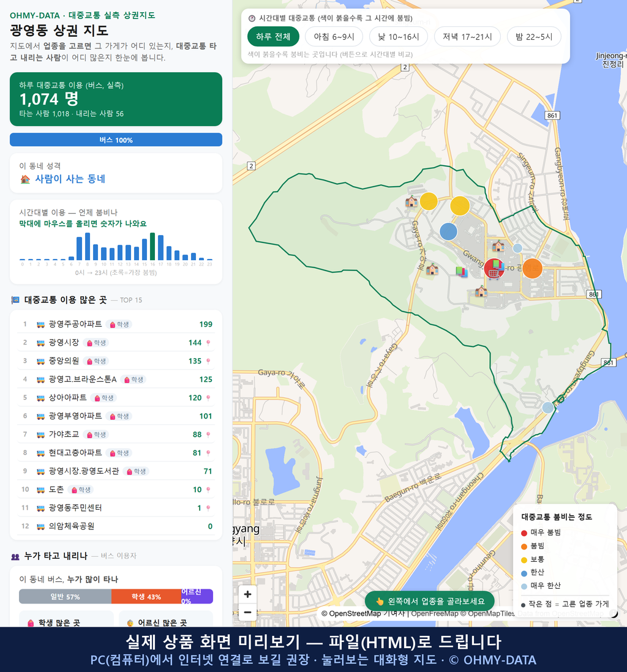The image size is (627, 672).
Task: Click the pin icon in 광영시장 144 row
Action: click(x=208, y=343)
